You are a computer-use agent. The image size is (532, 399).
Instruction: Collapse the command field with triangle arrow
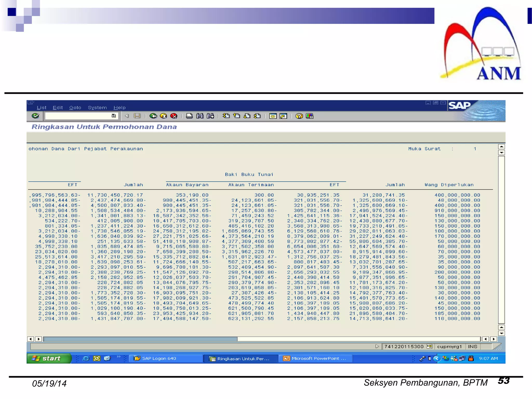tap(127, 116)
